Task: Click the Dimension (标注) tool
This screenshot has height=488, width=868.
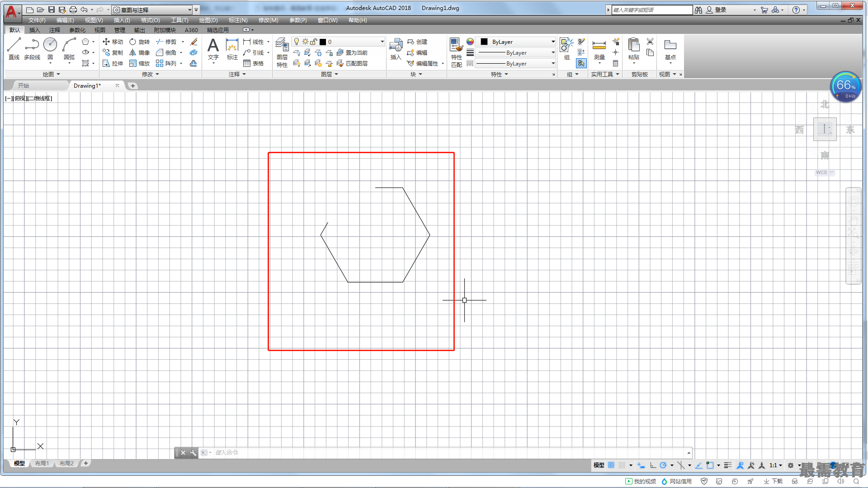Action: (232, 49)
